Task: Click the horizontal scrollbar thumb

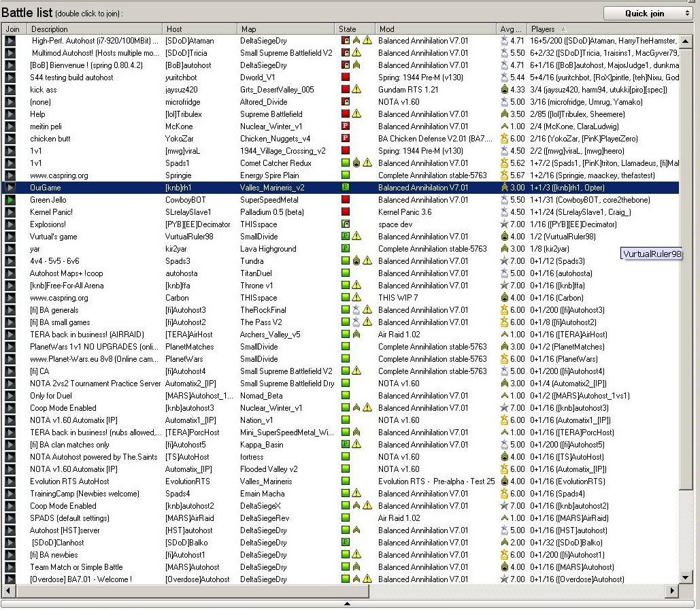Action: 192,591
